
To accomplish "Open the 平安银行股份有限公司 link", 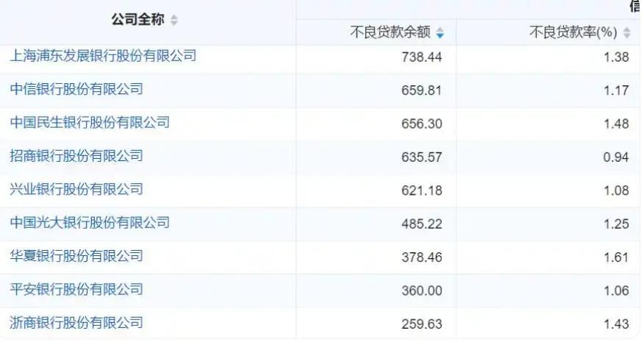I will (x=76, y=289).
